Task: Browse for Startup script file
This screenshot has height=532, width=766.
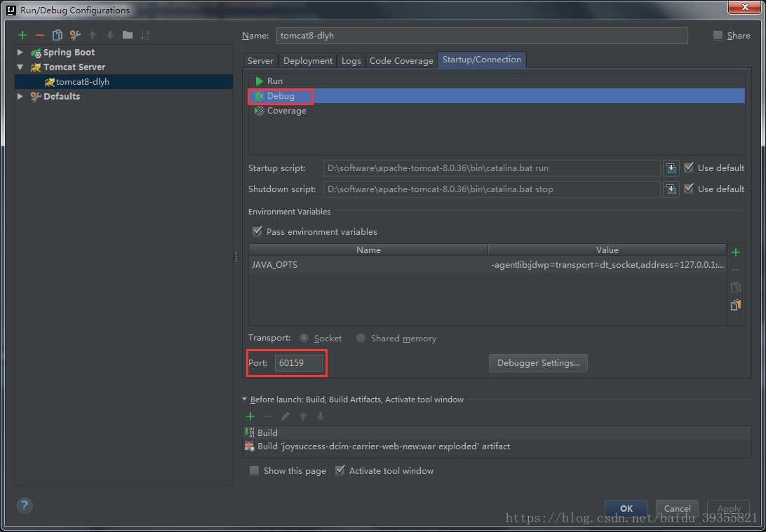Action: pyautogui.click(x=671, y=168)
